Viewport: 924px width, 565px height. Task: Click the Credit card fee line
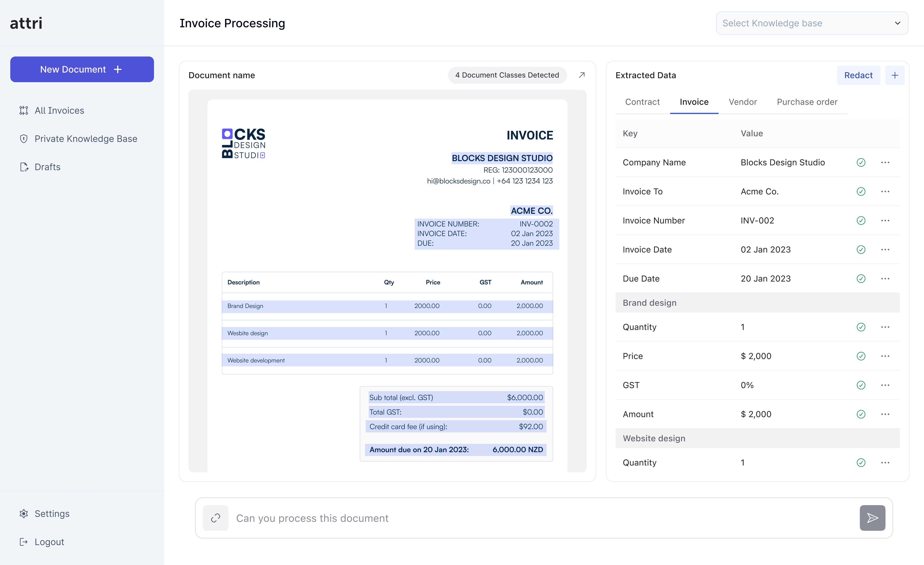click(x=456, y=427)
